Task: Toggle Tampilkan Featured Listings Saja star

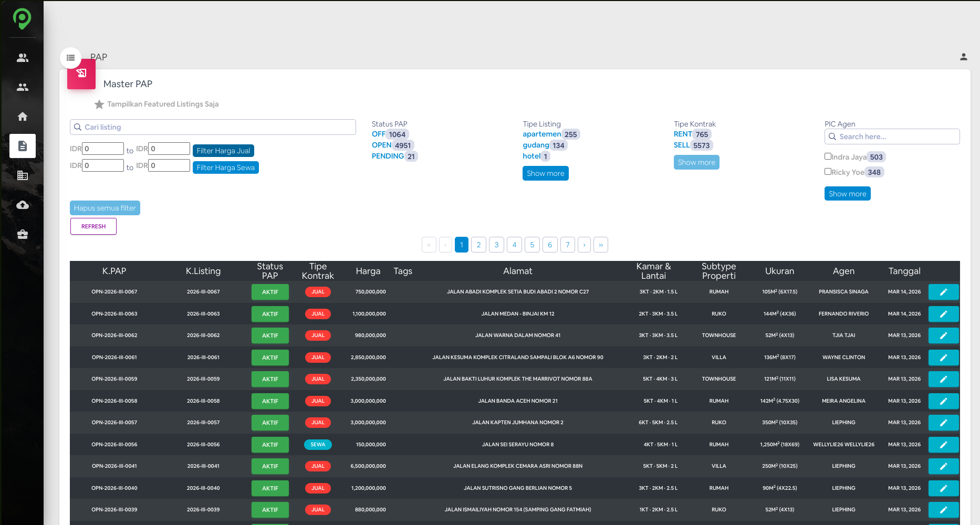Action: pyautogui.click(x=99, y=104)
